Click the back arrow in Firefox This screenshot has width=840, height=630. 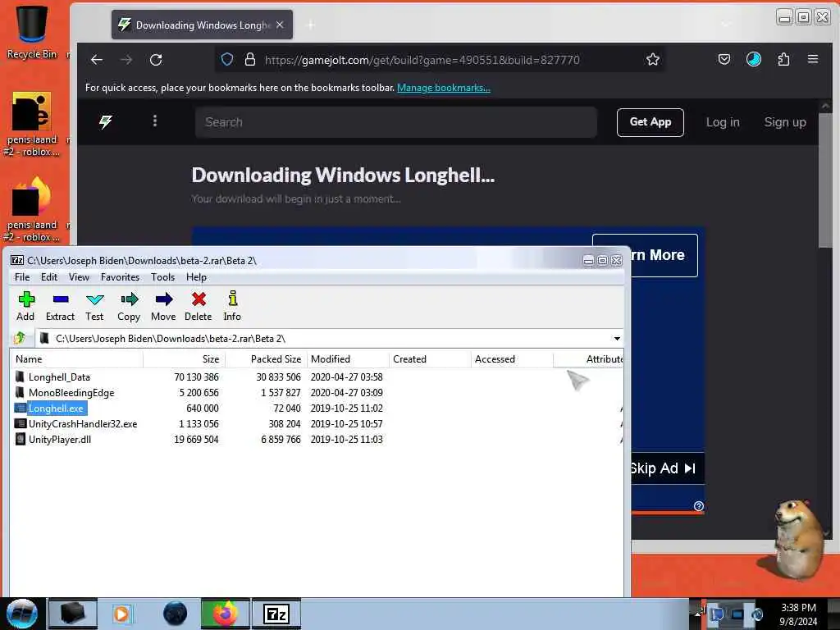97,59
